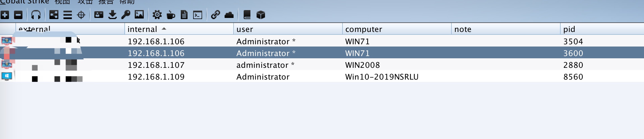Viewport: 644px width, 139px height.
Task: Open the book help icon
Action: click(x=247, y=15)
